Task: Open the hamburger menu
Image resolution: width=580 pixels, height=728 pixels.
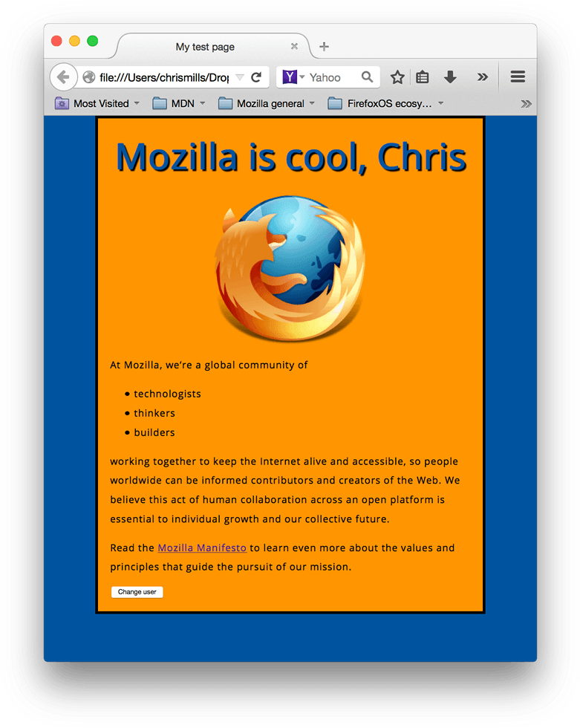Action: (x=518, y=77)
